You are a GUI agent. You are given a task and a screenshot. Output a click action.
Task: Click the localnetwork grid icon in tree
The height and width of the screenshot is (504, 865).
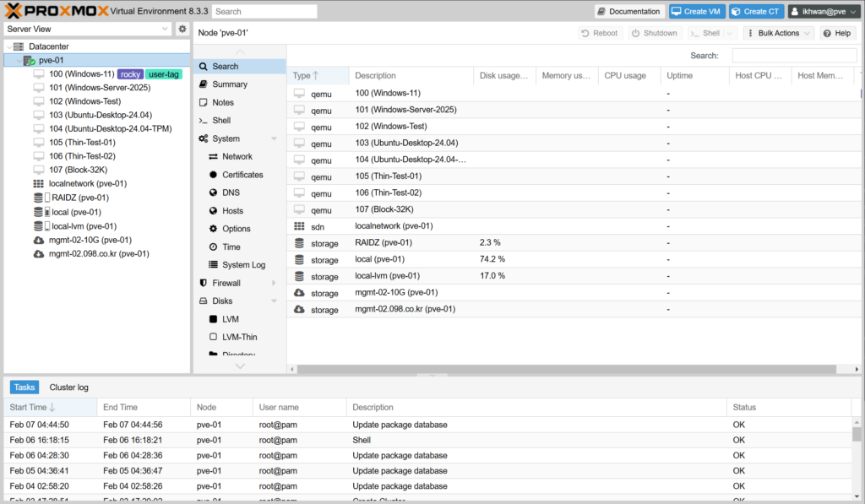38,183
